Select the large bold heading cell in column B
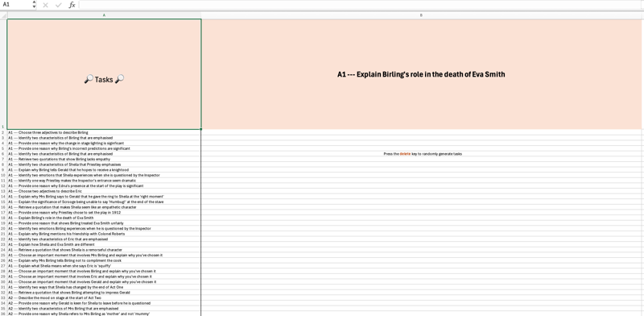The image size is (644, 316). (421, 74)
